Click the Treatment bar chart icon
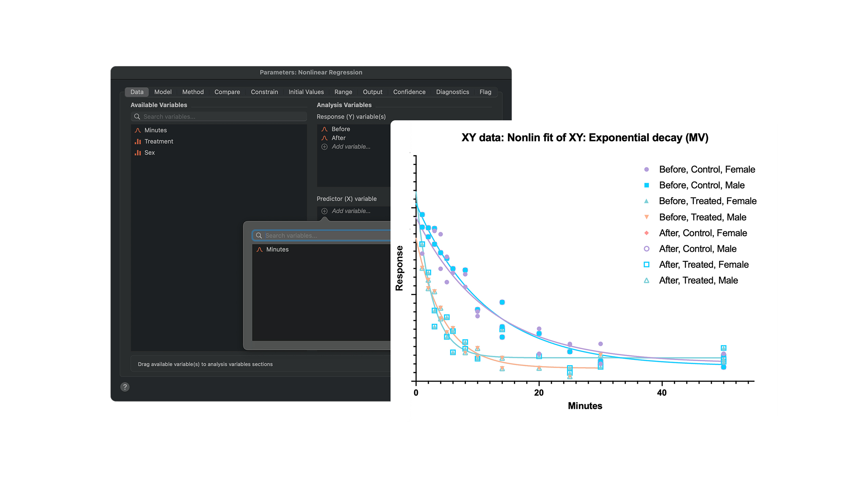868x488 pixels. point(138,141)
